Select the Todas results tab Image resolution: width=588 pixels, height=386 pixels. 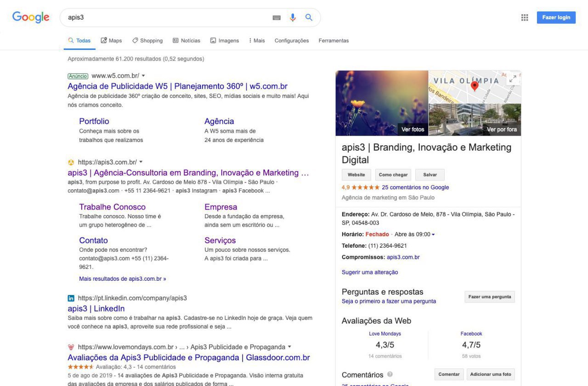(x=79, y=40)
